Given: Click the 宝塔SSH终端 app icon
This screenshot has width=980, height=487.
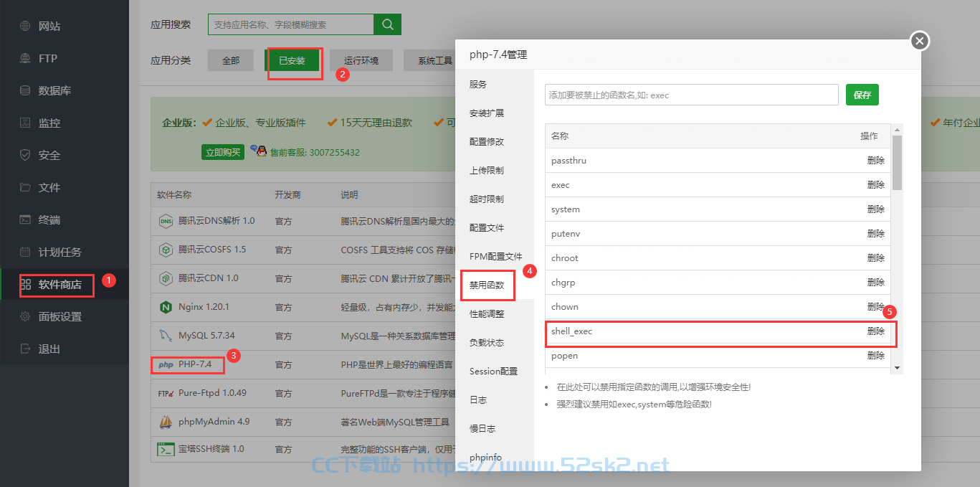Looking at the screenshot, I should tap(166, 450).
